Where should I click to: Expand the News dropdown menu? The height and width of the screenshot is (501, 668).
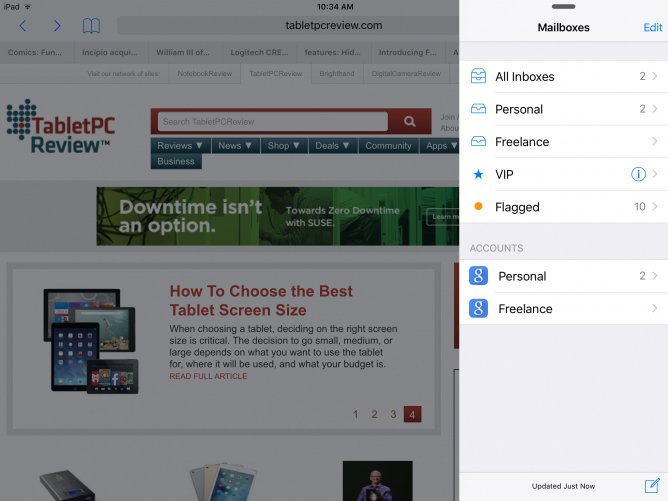tap(235, 146)
